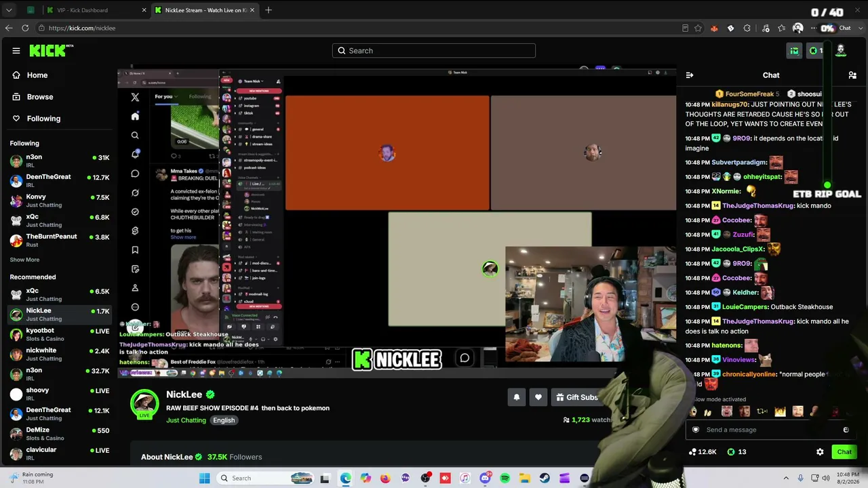Screen dimensions: 868x488
Task: Click the Send a message chat field
Action: coord(772,430)
